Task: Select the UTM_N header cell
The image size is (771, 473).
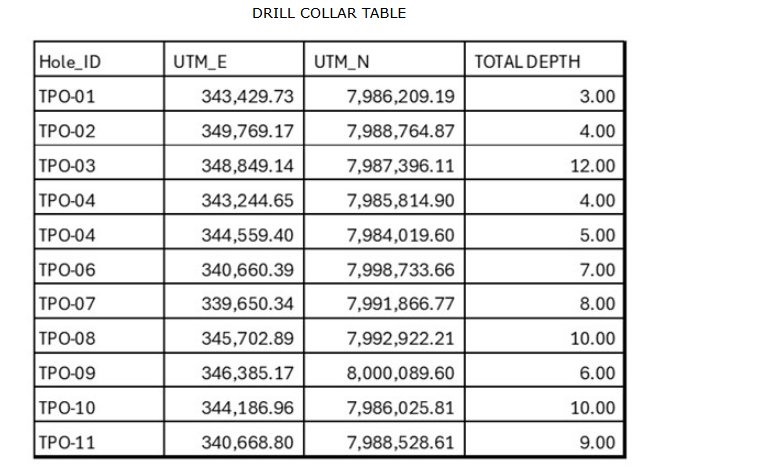Action: coord(342,62)
